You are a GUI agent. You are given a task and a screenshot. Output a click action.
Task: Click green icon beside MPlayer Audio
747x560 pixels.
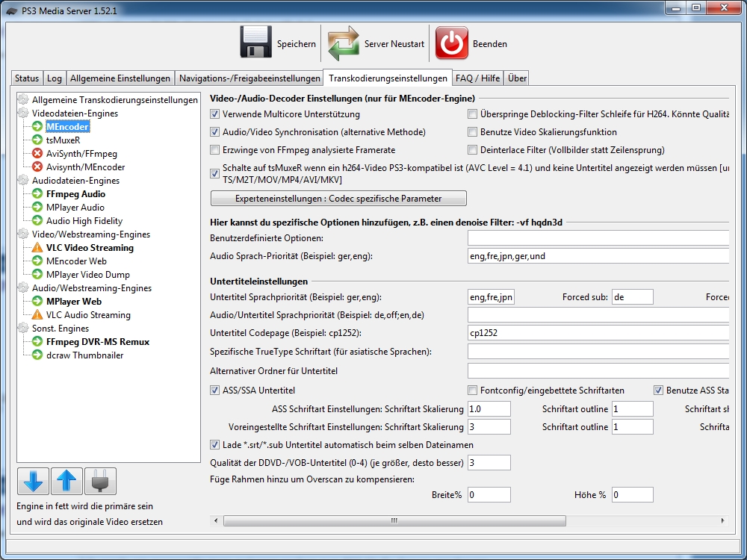point(37,207)
